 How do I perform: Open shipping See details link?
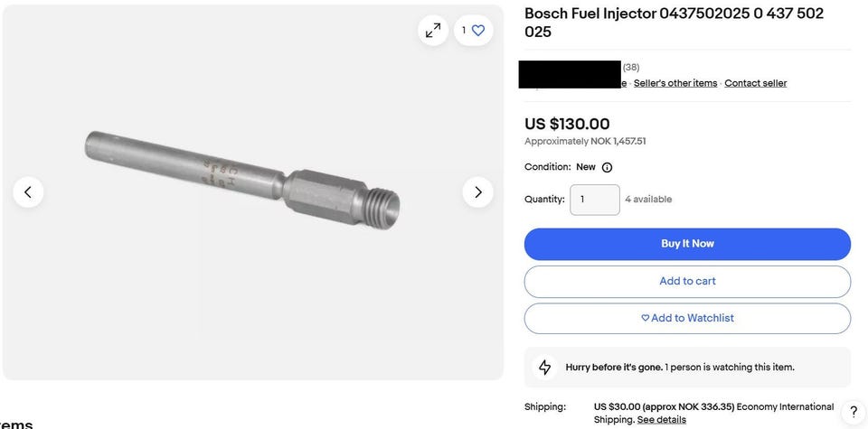point(661,420)
